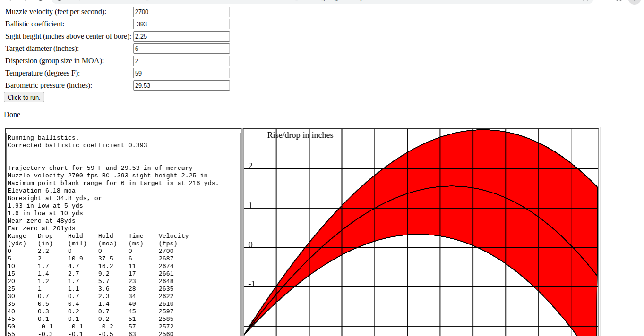Click the '2' axis label on chart
This screenshot has height=336, width=644.
(250, 165)
